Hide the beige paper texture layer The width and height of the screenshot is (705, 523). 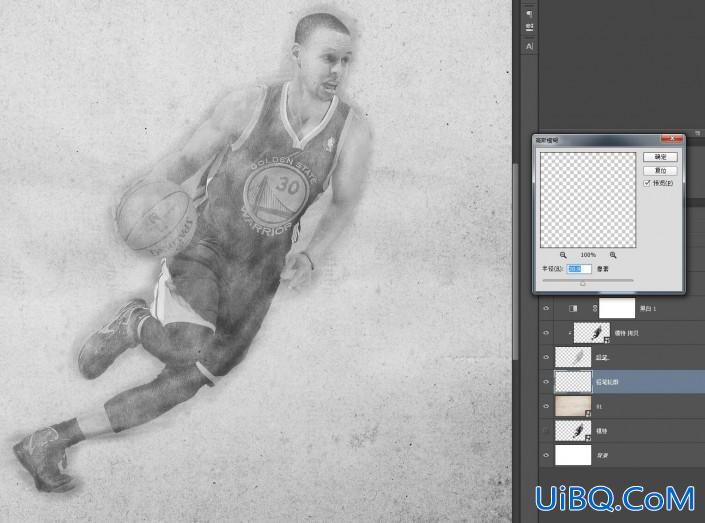click(x=546, y=406)
